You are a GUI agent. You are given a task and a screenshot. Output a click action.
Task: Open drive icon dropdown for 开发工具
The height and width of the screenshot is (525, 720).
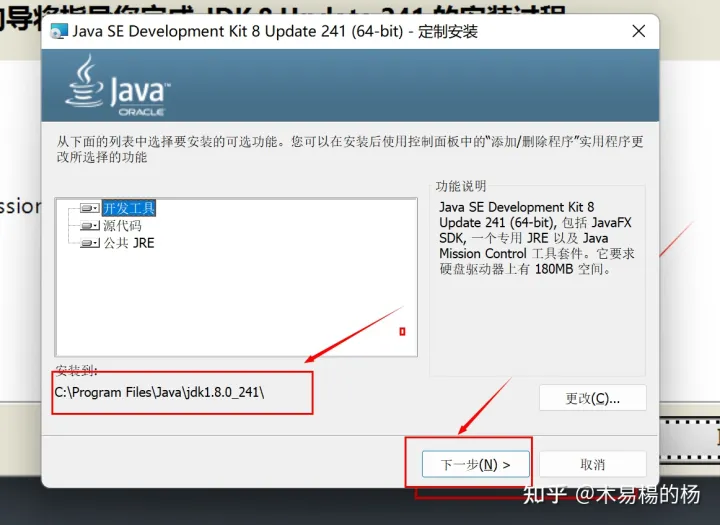pos(90,208)
